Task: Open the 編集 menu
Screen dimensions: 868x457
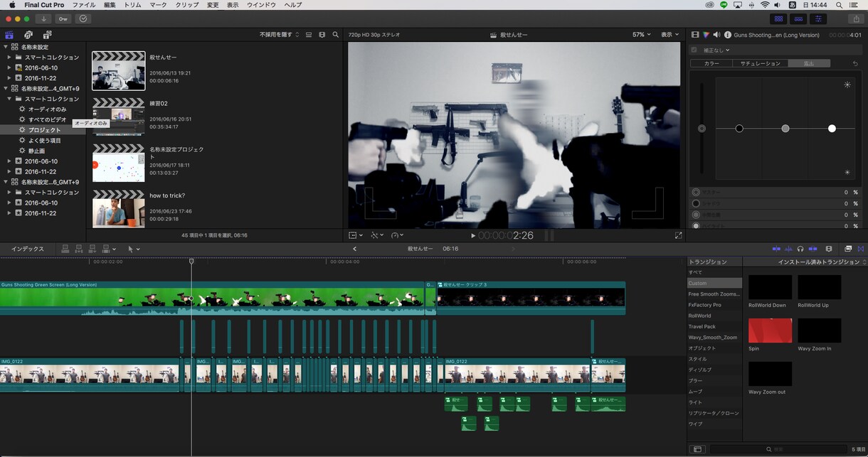Action: click(110, 5)
